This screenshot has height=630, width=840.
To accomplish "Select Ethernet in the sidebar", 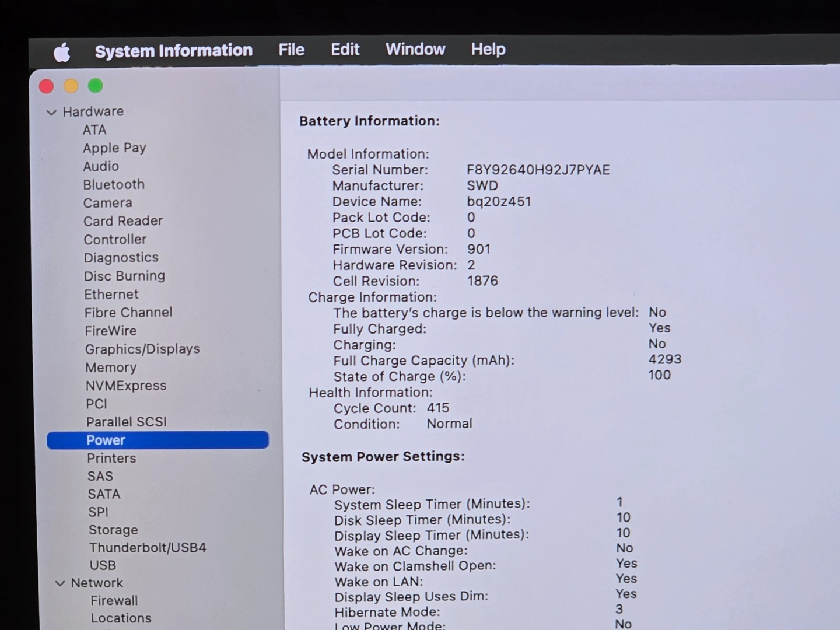I will click(x=111, y=294).
